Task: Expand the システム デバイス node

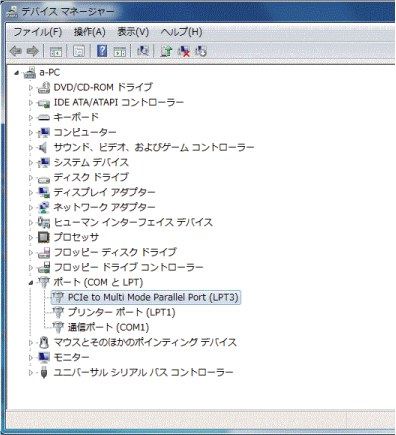Action: (31, 163)
